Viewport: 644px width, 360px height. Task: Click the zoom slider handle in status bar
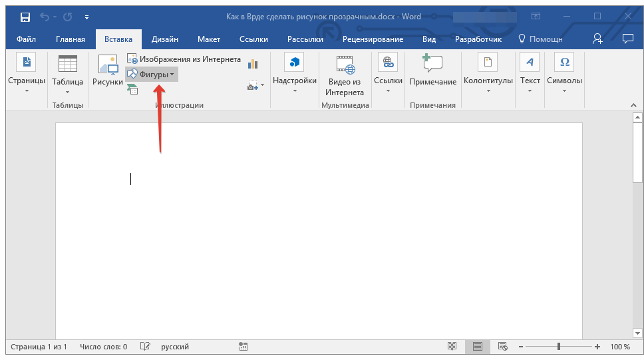tap(559, 347)
